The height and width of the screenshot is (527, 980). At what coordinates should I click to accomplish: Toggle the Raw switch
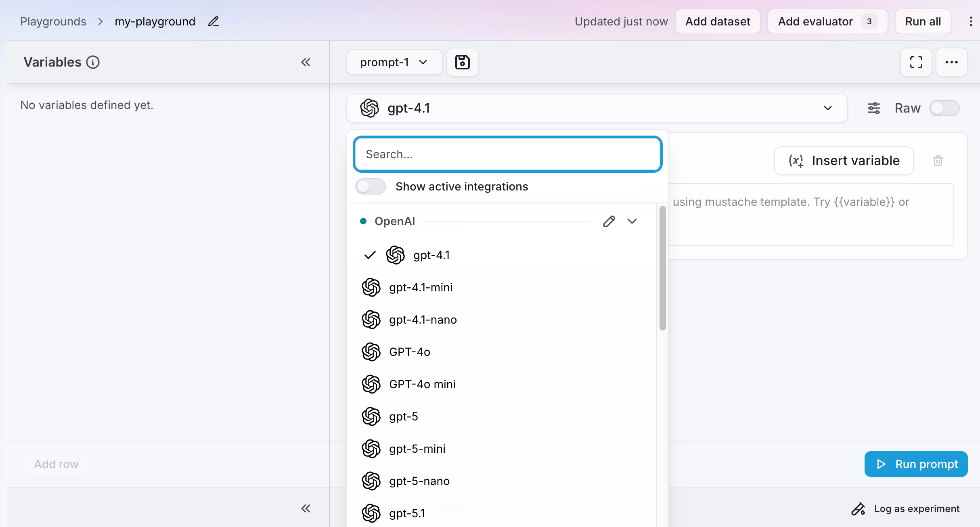click(944, 108)
